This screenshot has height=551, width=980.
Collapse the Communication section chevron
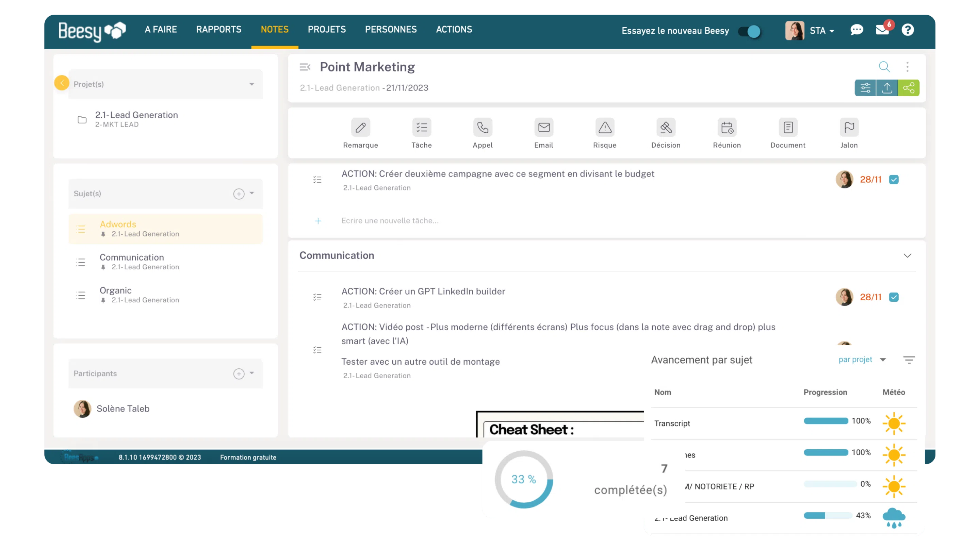click(907, 255)
